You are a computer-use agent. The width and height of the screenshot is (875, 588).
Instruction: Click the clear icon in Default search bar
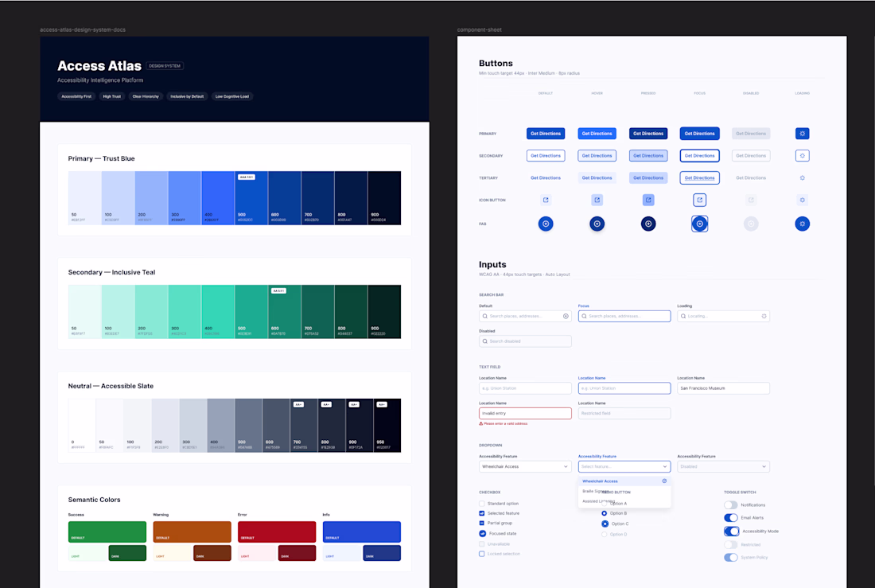coord(566,316)
